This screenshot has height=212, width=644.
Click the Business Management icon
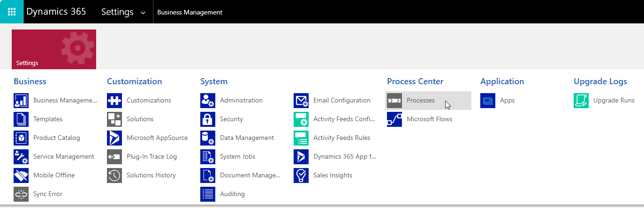pyautogui.click(x=21, y=101)
